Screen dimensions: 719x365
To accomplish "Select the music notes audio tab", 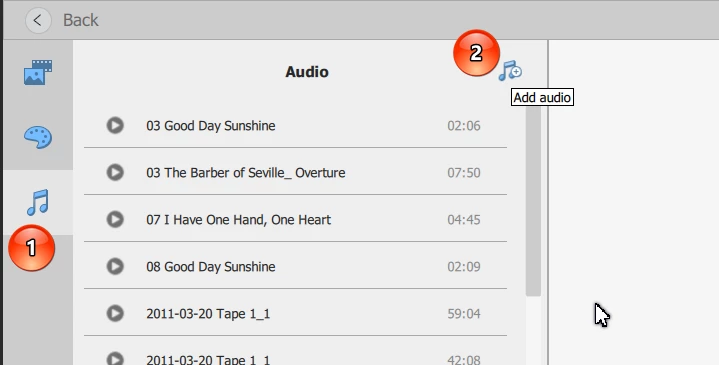I will pos(38,202).
